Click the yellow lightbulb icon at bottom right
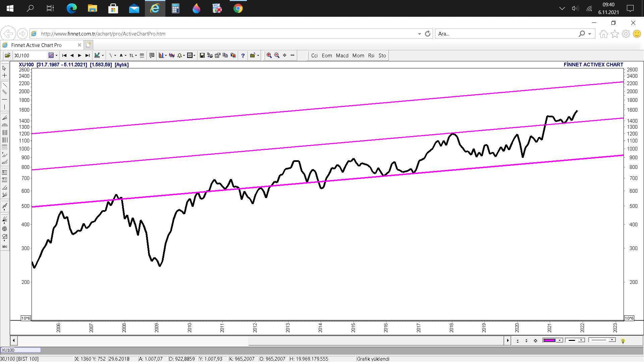 (623, 341)
